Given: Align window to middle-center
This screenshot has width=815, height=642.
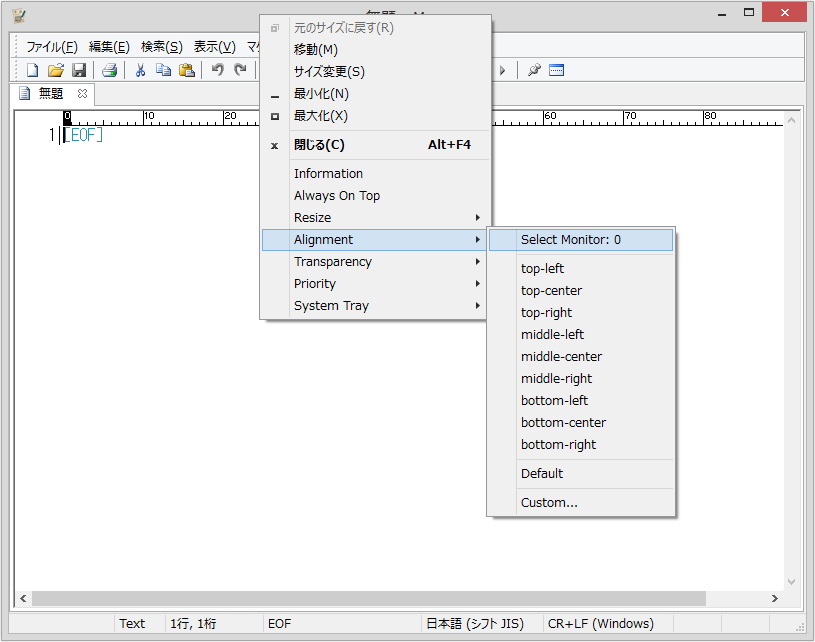Looking at the screenshot, I should (581, 357).
